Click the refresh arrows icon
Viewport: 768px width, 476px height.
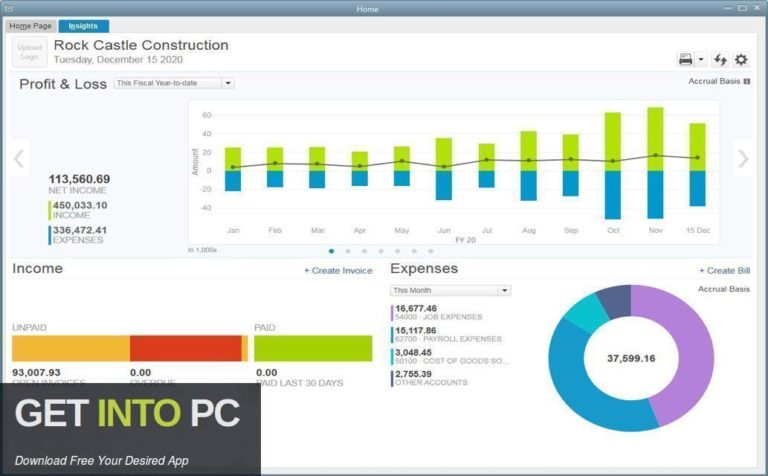(x=720, y=60)
